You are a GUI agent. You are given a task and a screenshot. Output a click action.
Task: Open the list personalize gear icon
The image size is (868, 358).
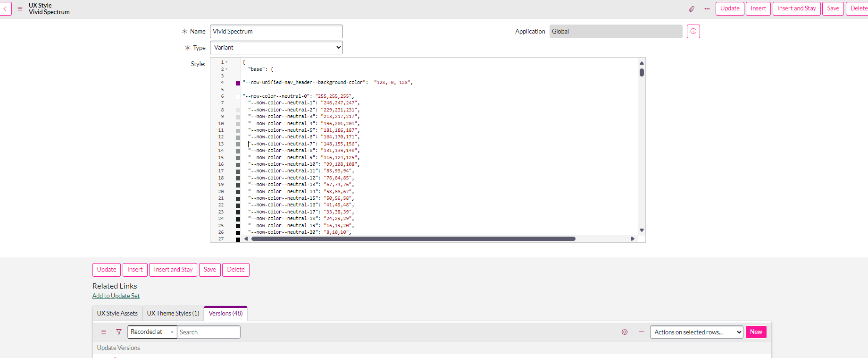tap(625, 332)
